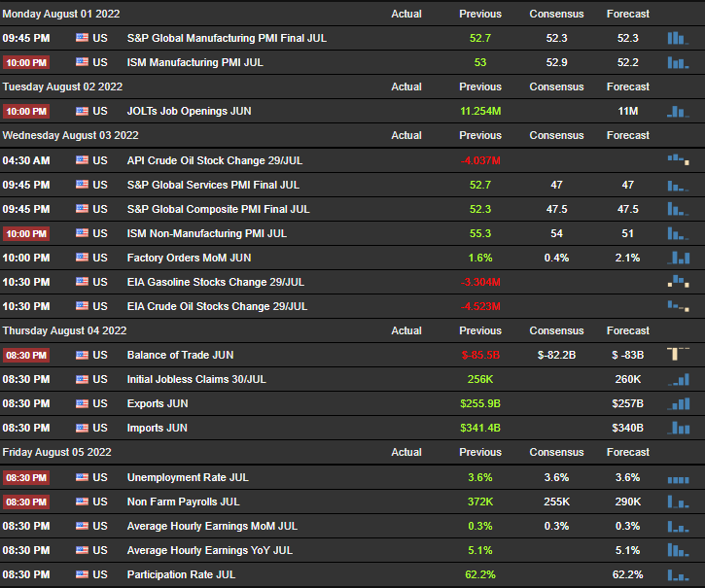Open chart icon for Unemployment Rate JUL
705x588 pixels.
678,480
